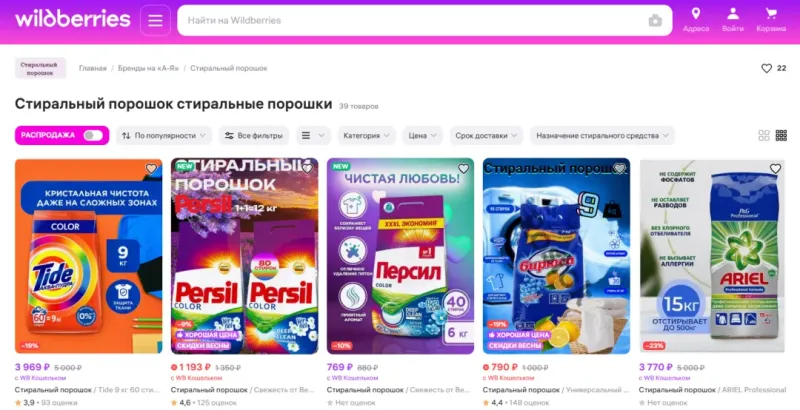Screen dimensions: 800x410
Task: Open the По популярности sort dropdown
Action: click(x=164, y=136)
